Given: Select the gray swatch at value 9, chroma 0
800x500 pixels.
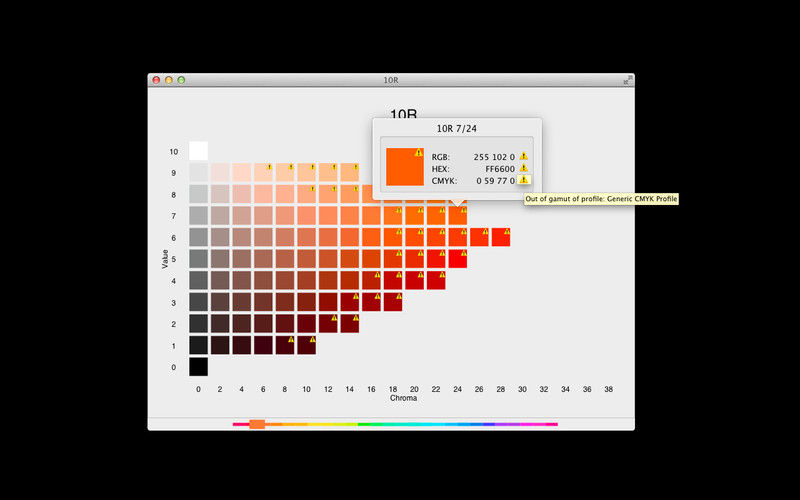Looking at the screenshot, I should pyautogui.click(x=198, y=172).
